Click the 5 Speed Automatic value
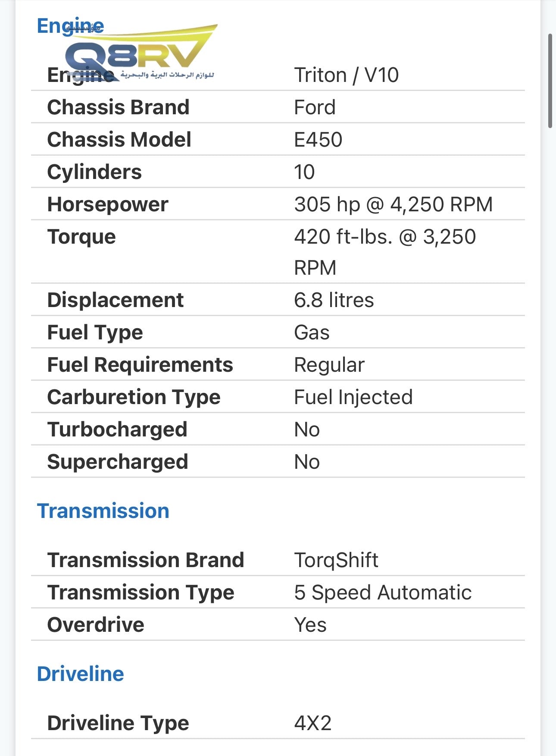 click(x=383, y=593)
